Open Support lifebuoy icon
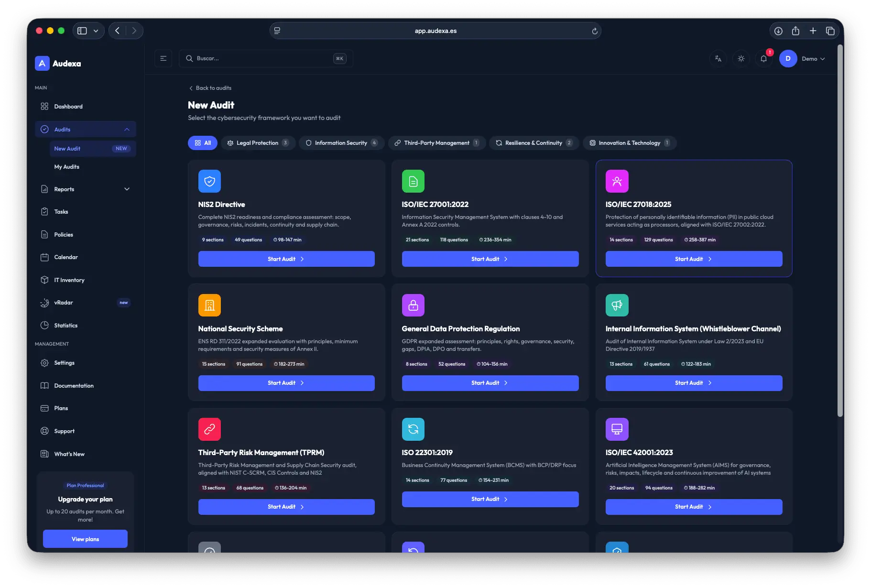Viewport: 871px width, 588px height. click(44, 431)
